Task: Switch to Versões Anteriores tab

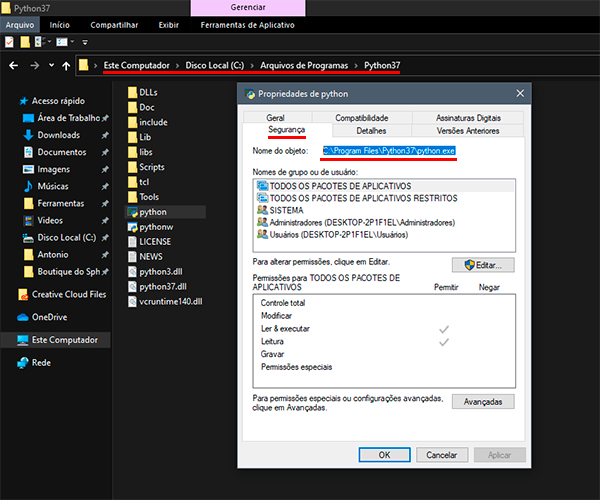Action: point(468,131)
